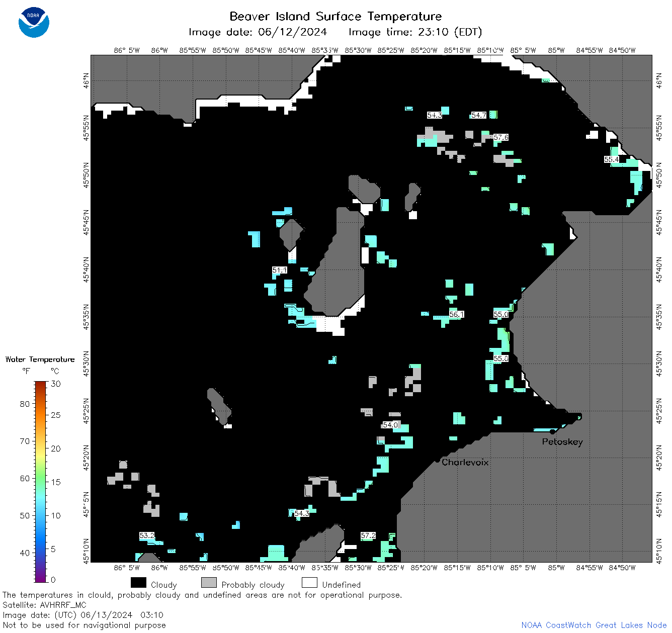The height and width of the screenshot is (633, 672).
Task: Click the "Water Temperature" scale heading
Action: pyautogui.click(x=40, y=359)
